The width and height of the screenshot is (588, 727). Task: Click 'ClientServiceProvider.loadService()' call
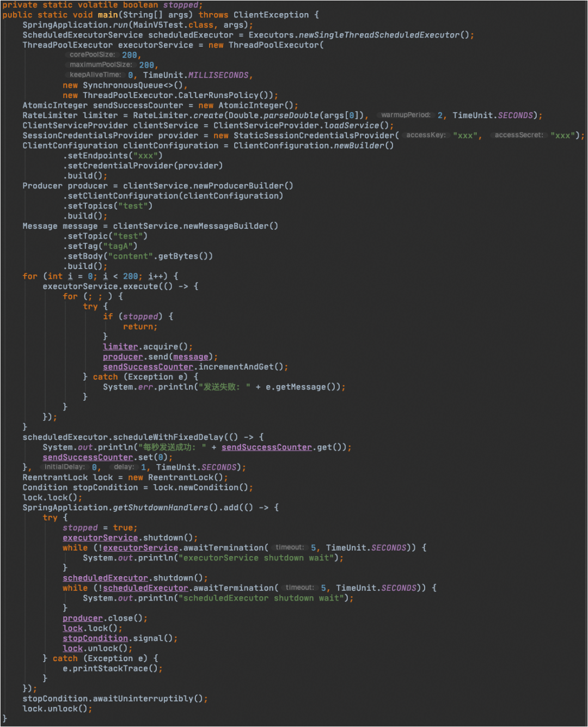tap(301, 126)
